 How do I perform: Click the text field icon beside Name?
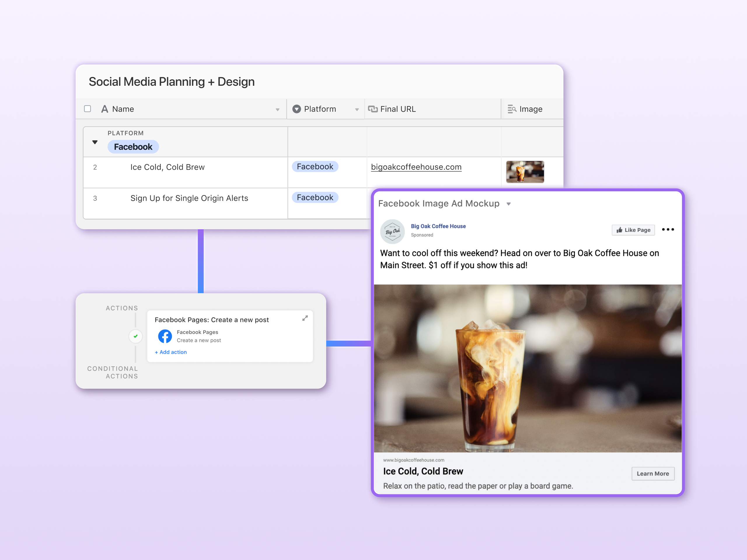pyautogui.click(x=105, y=109)
